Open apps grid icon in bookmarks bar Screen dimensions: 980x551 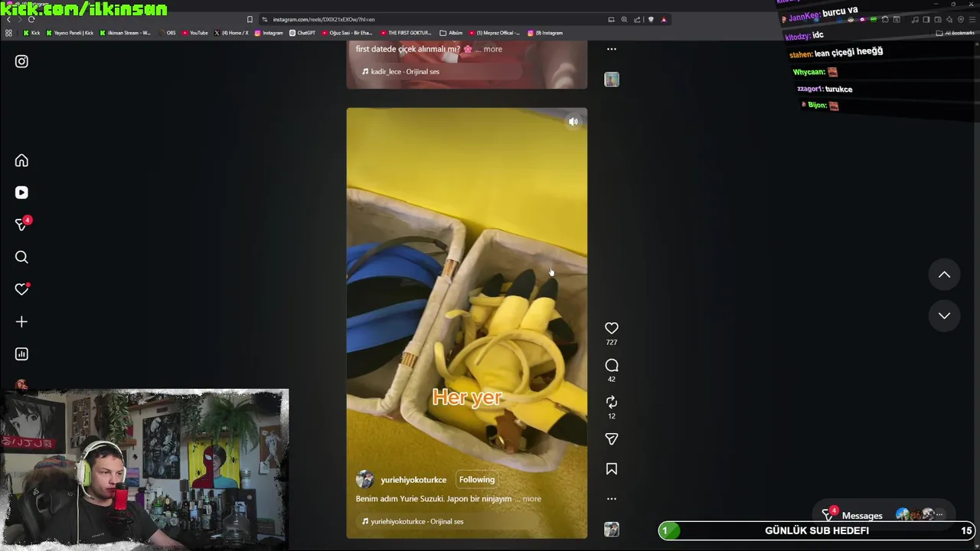pyautogui.click(x=8, y=33)
